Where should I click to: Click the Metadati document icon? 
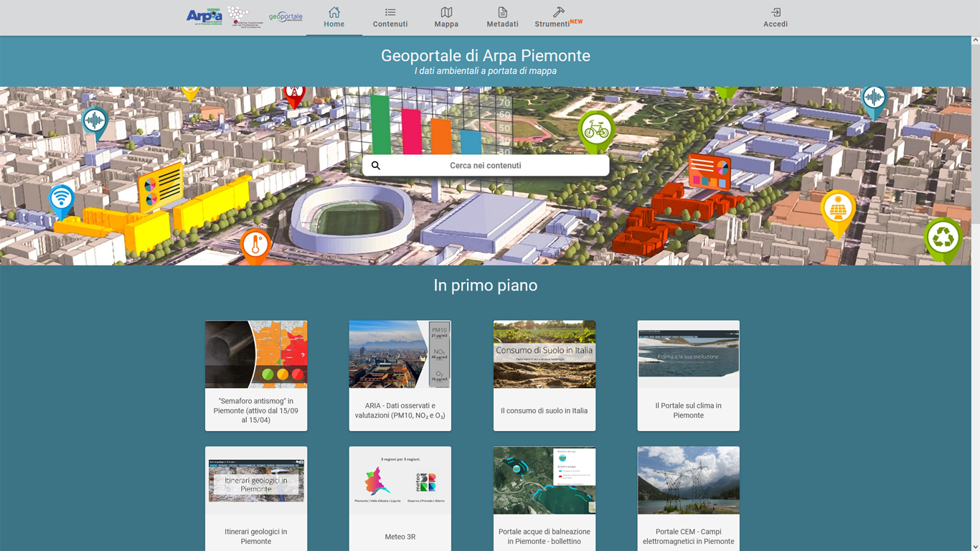point(502,12)
